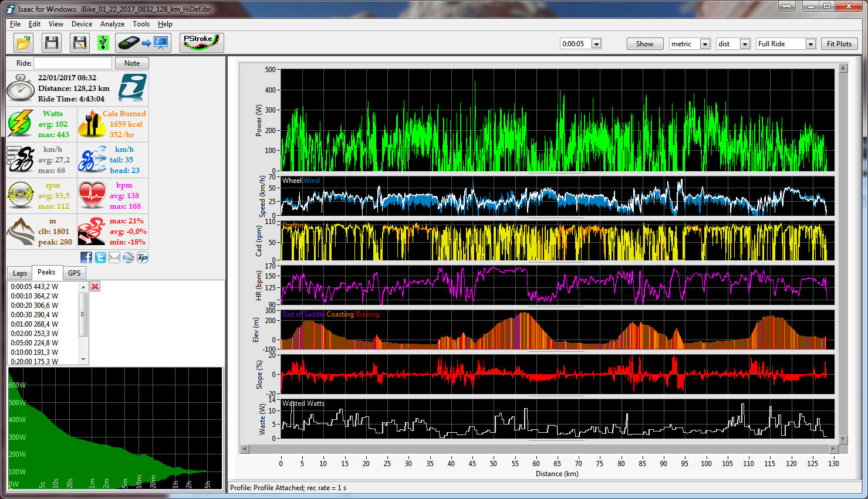Click the green USB connection icon
Viewport: 868px width, 499px height.
point(103,43)
